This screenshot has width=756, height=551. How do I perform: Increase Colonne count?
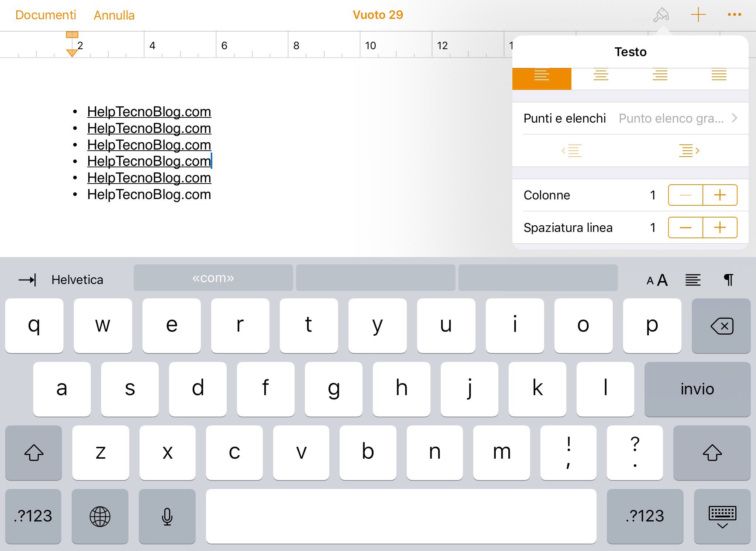[720, 195]
